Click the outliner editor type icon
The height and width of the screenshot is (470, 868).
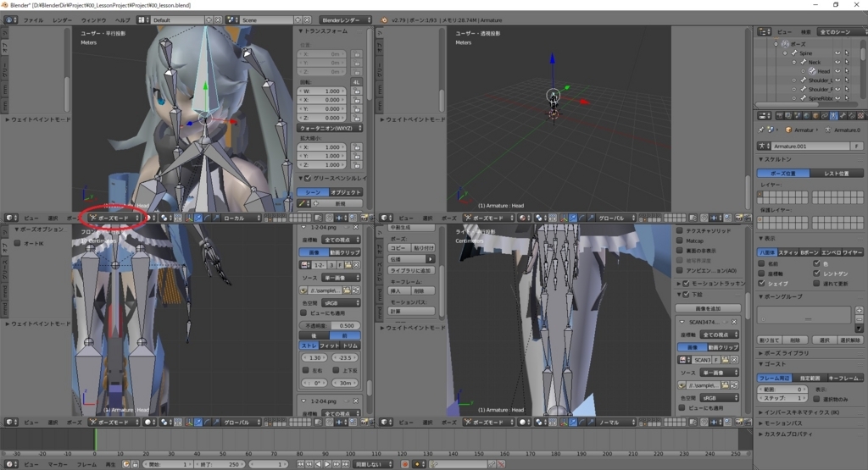coord(763,31)
